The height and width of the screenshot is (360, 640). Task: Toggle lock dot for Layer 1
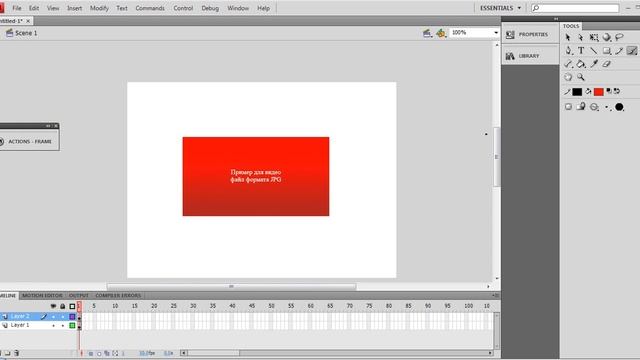[63, 326]
